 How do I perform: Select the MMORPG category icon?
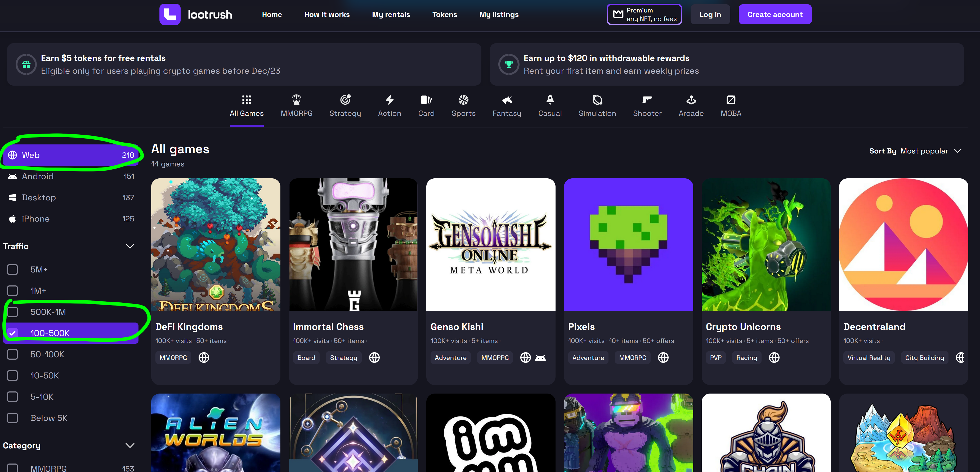tap(296, 100)
